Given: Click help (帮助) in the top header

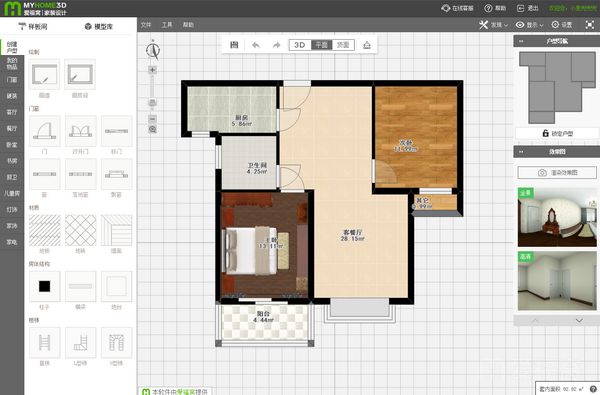Looking at the screenshot, I should pyautogui.click(x=495, y=8).
